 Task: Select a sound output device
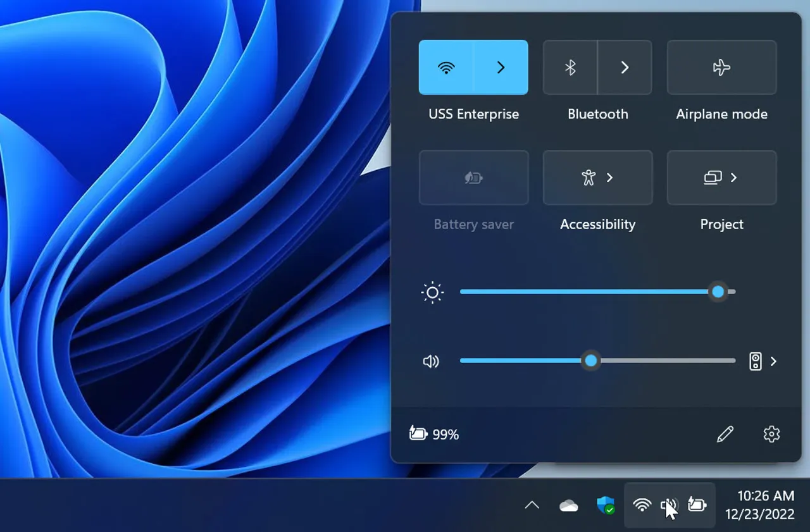click(x=763, y=361)
